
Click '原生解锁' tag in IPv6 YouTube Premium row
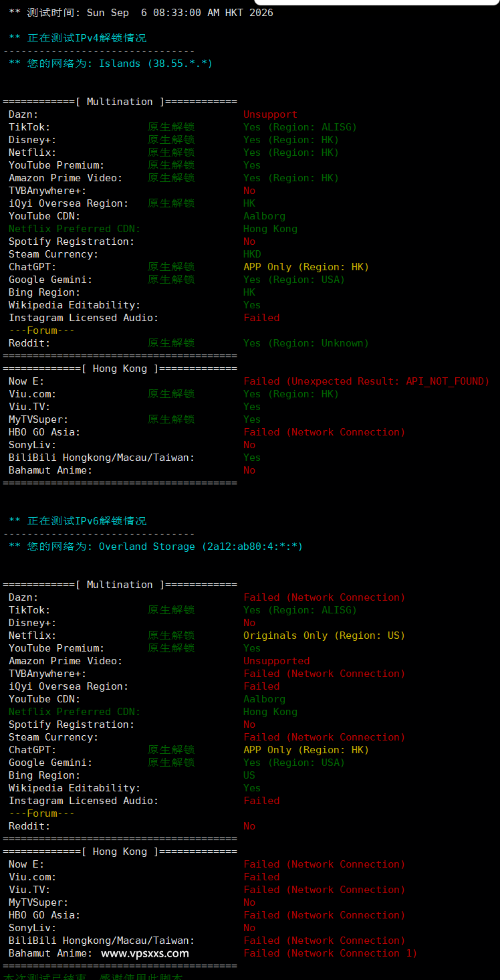pos(171,648)
